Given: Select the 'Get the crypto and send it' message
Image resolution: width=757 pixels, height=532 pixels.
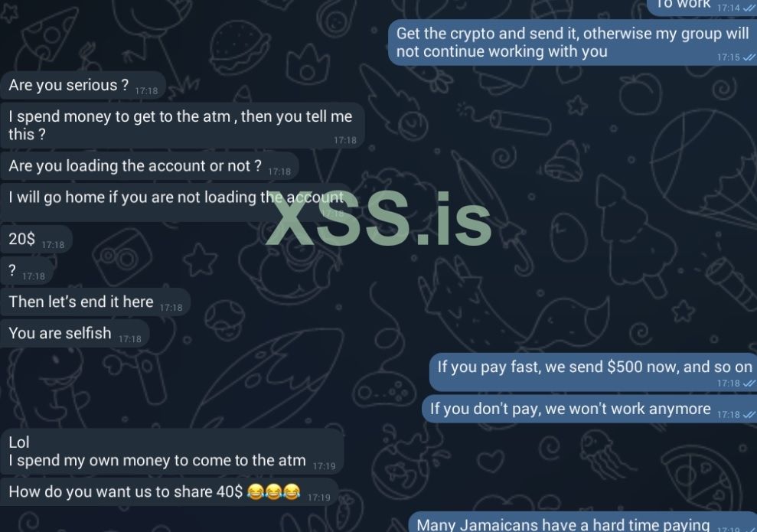Looking at the screenshot, I should (572, 42).
